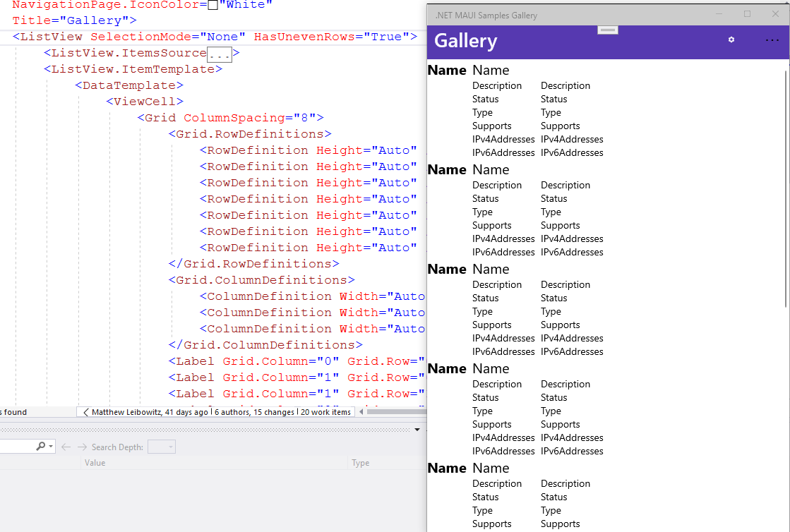Open the Search Depth dropdown
The width and height of the screenshot is (790, 532).
[163, 446]
